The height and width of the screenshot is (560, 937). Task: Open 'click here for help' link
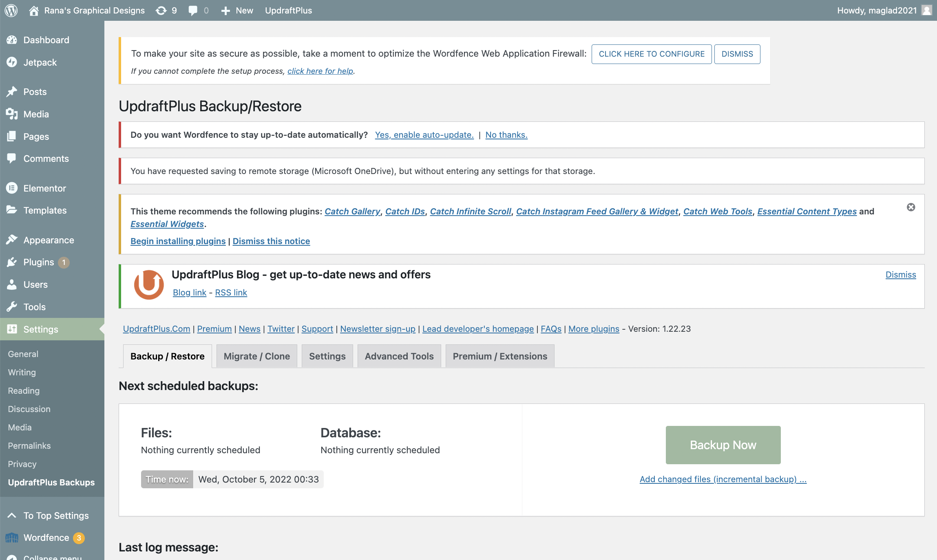(x=320, y=71)
